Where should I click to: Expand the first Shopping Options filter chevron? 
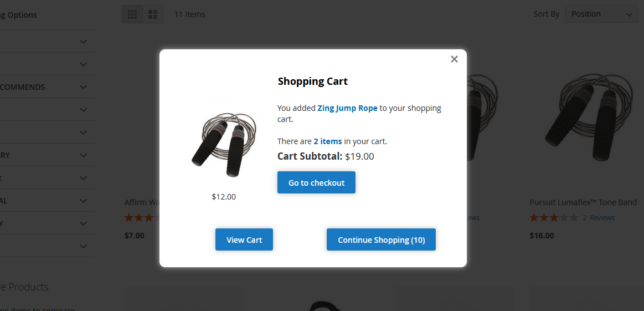point(83,42)
